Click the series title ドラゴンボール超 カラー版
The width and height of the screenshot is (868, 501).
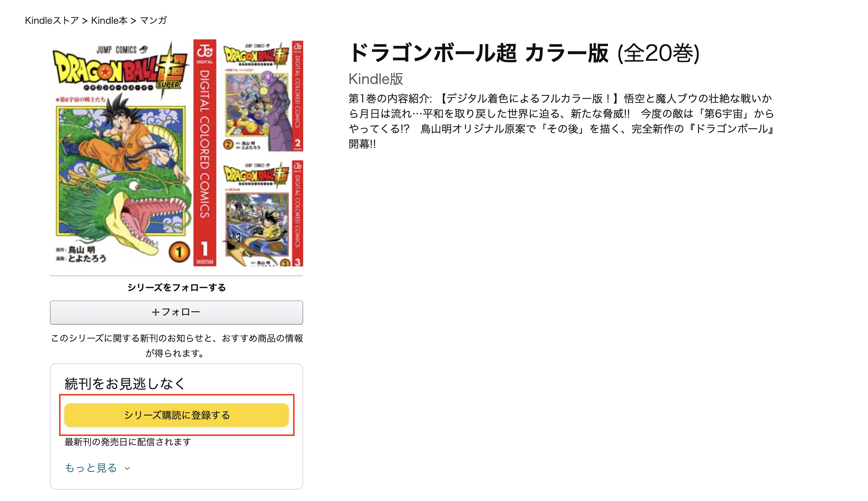click(478, 53)
